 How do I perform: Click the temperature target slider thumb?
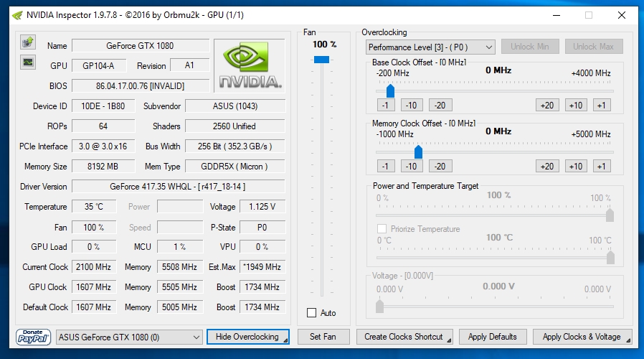[610, 258]
